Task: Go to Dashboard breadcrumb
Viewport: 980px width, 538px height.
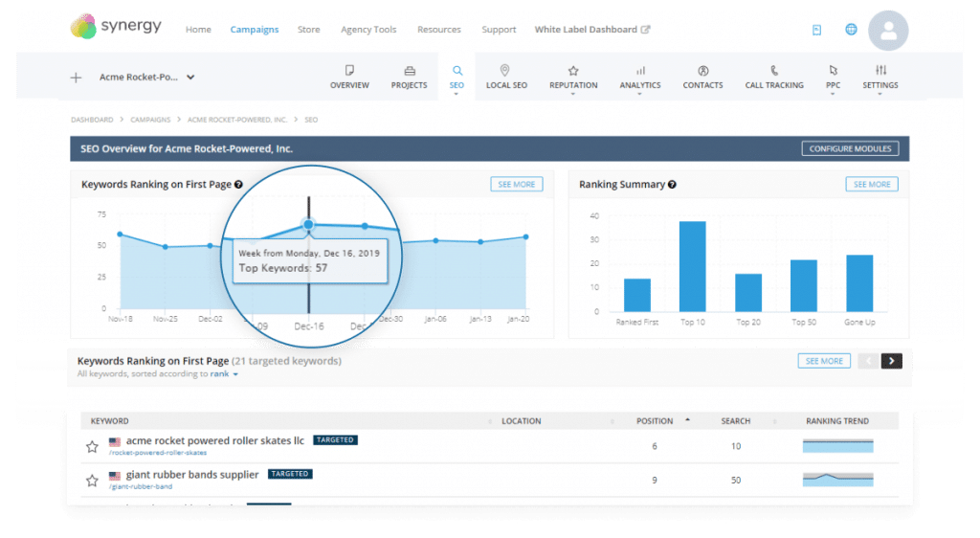Action: pyautogui.click(x=92, y=120)
